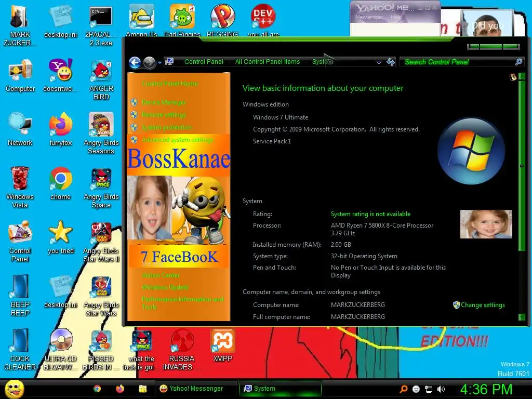
Task: Select the XMPP desktop icon
Action: (222, 345)
